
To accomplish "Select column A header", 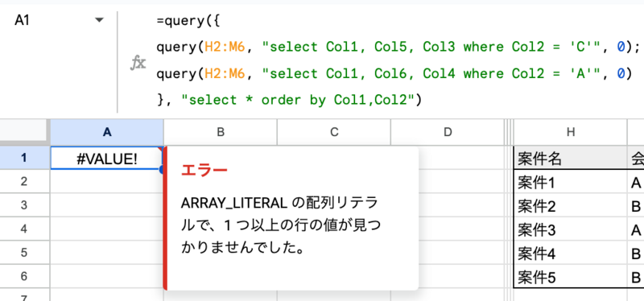I will pos(107,132).
